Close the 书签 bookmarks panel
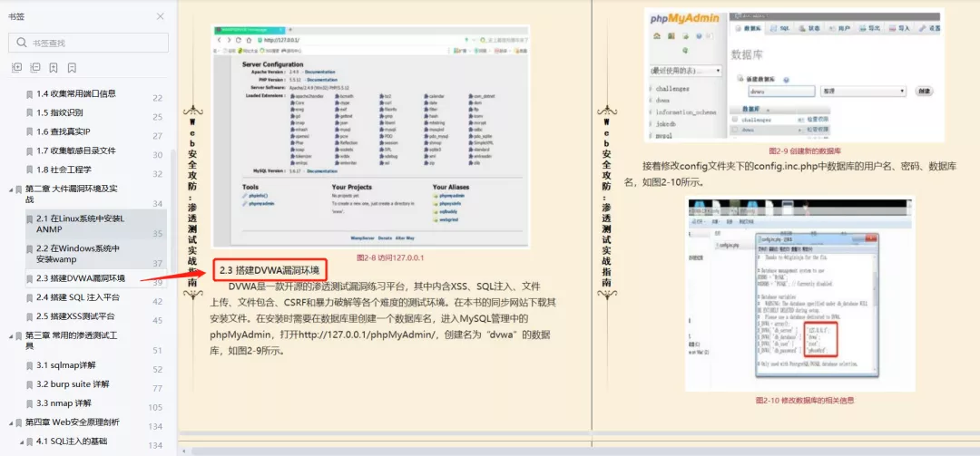 tap(161, 16)
